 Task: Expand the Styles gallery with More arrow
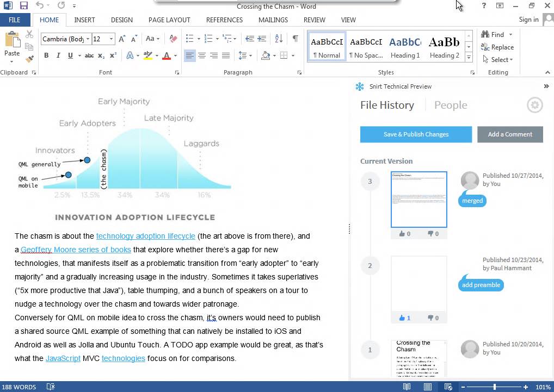click(x=469, y=57)
